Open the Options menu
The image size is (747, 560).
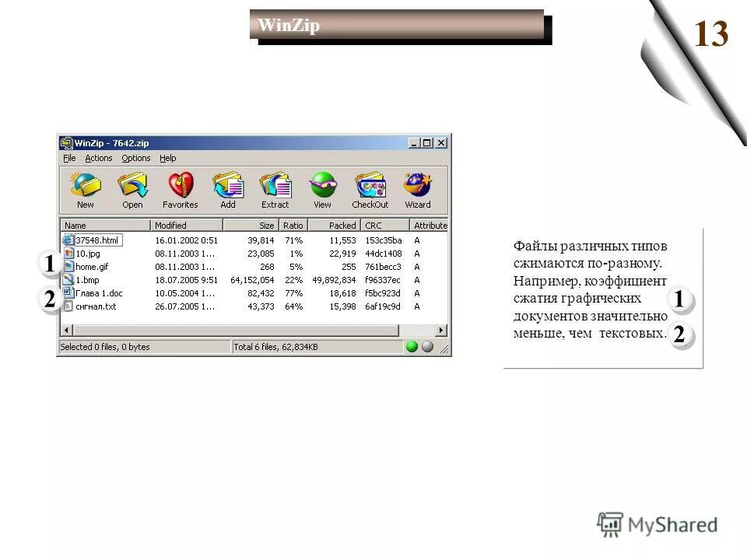[x=135, y=158]
